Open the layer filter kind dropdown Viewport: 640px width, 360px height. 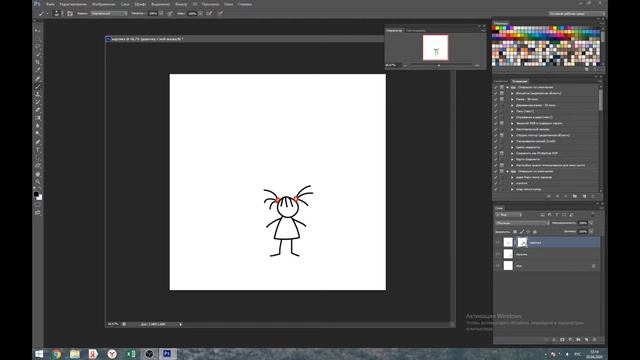click(509, 215)
